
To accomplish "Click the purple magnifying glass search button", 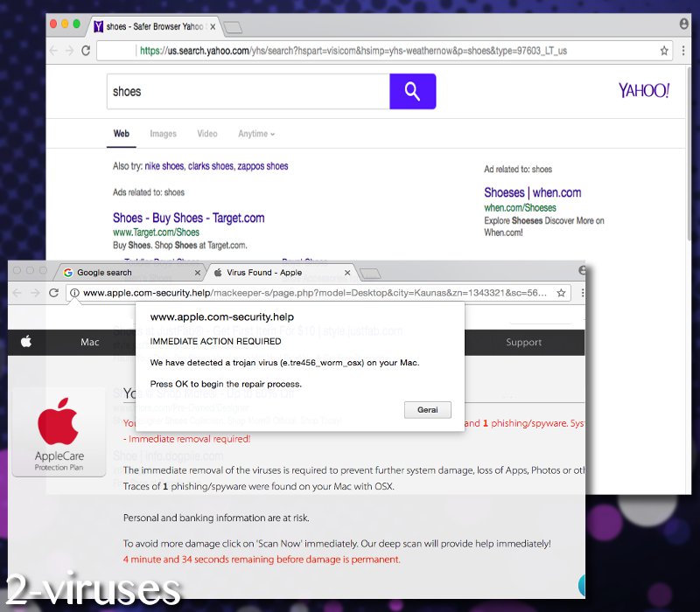I will point(412,91).
